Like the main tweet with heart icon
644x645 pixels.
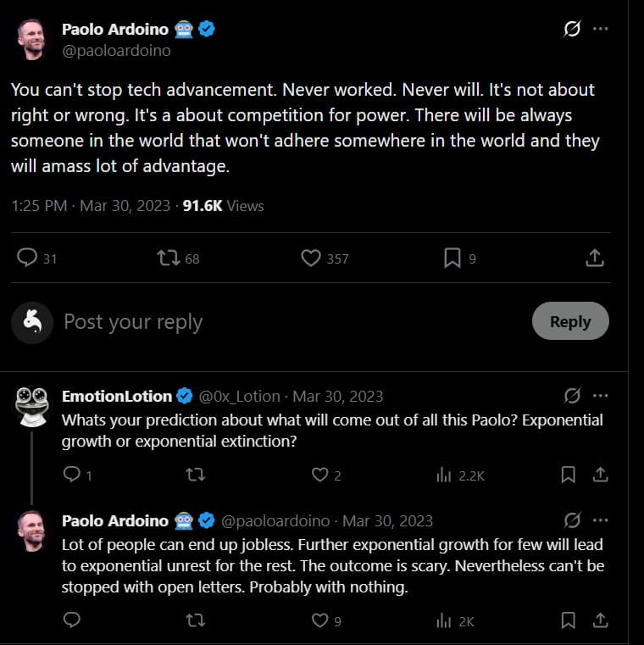pos(312,258)
